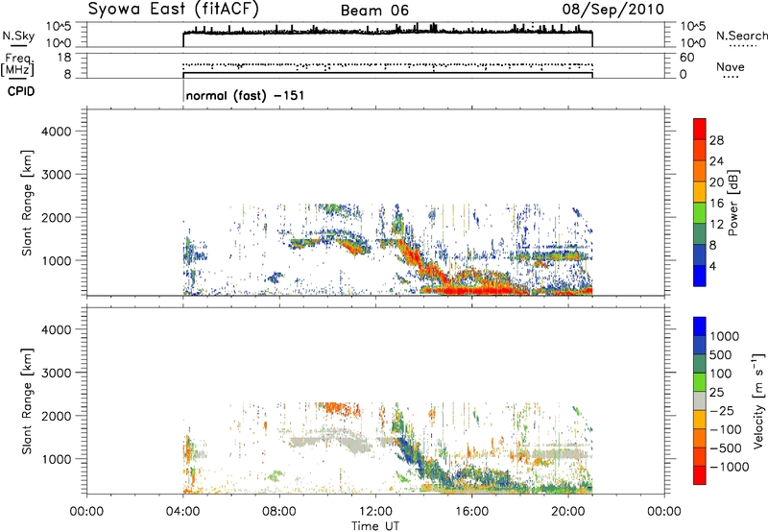Click the red bottom segment of the Velocity colorbar
The height and width of the screenshot is (532, 768).
pos(700,475)
